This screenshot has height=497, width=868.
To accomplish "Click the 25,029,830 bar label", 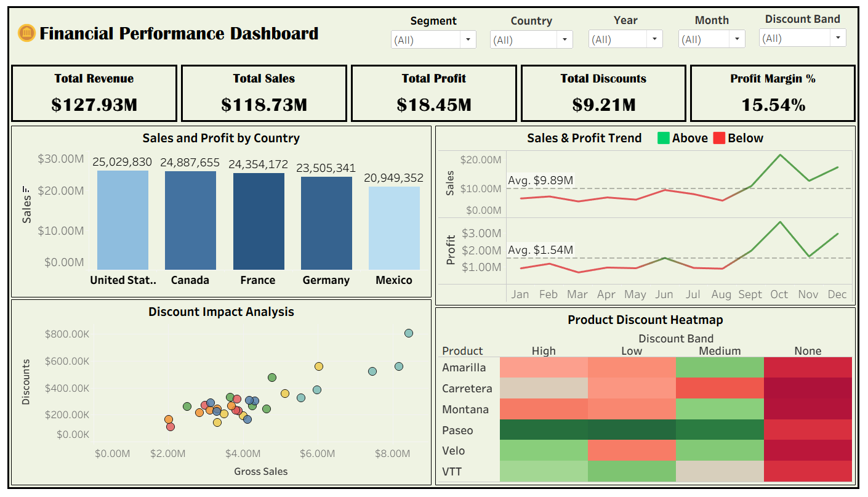I will (123, 162).
